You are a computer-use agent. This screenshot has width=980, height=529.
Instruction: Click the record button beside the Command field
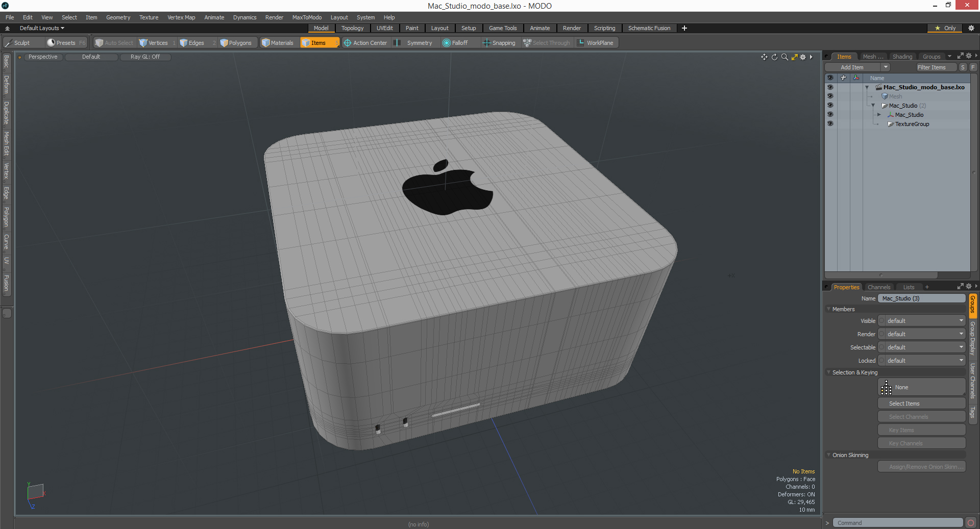point(971,522)
